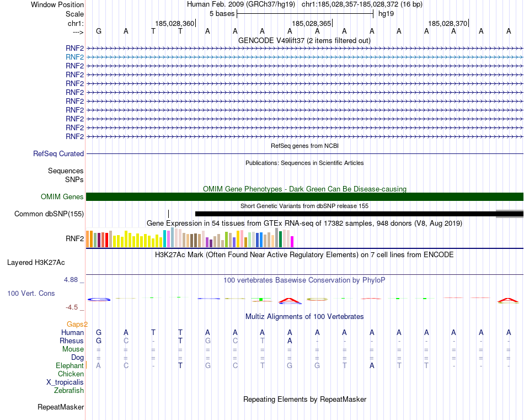Click the Layered H3K27Ac track label

(36, 263)
